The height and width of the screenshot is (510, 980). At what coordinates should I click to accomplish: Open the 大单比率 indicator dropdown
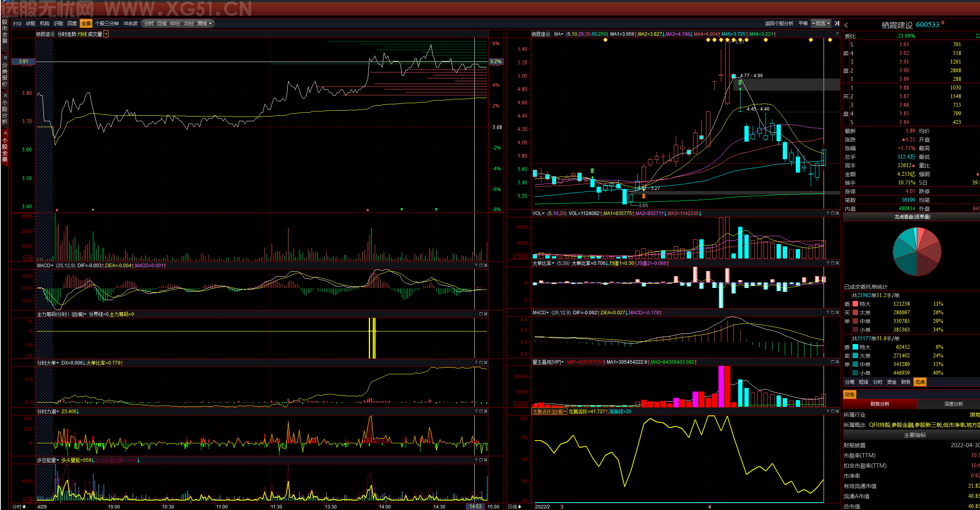pos(543,263)
